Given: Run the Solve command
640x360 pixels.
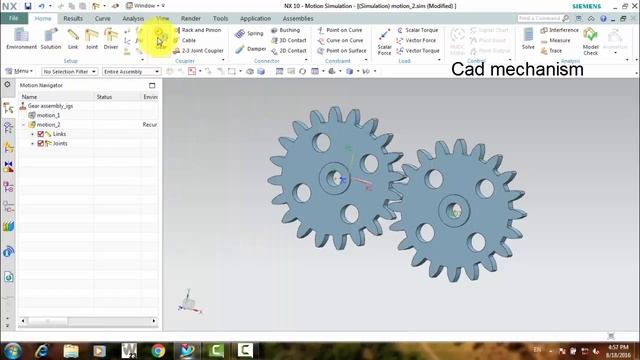Looking at the screenshot, I should point(528,39).
